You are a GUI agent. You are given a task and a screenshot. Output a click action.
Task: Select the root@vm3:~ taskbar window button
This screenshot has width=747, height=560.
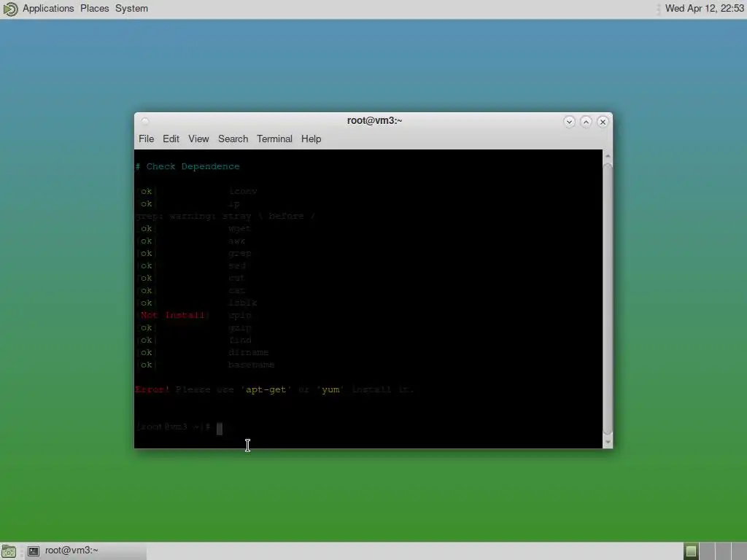pos(86,551)
